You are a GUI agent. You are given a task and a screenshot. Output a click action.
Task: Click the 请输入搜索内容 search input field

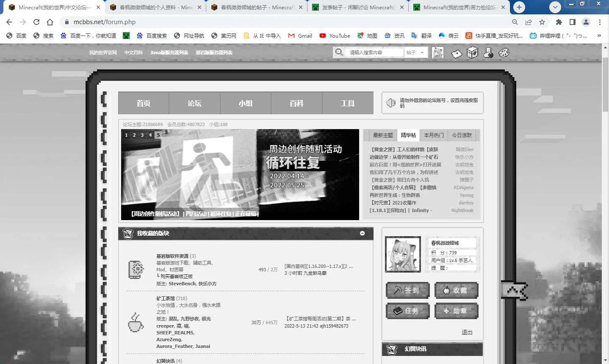pos(373,52)
